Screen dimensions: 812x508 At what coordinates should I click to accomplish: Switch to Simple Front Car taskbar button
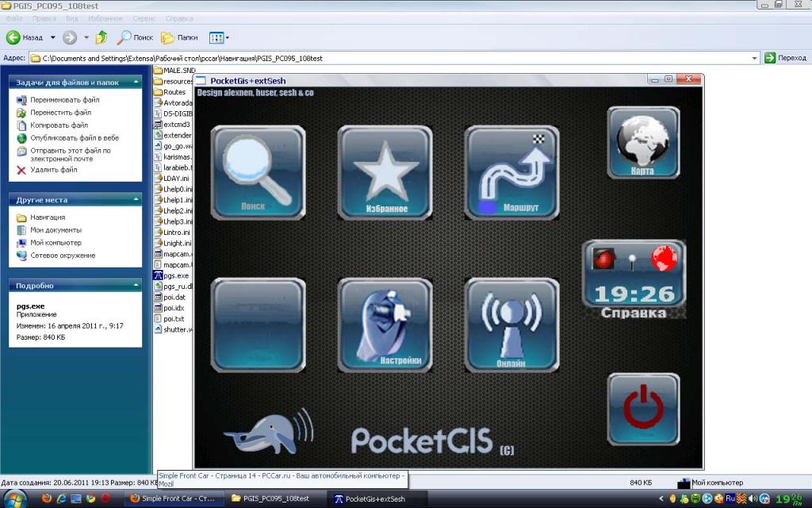173,498
